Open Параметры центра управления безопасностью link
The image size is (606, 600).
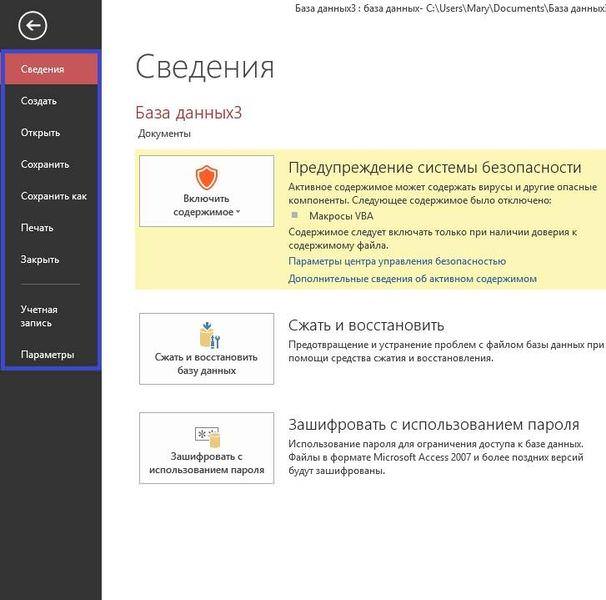click(397, 261)
